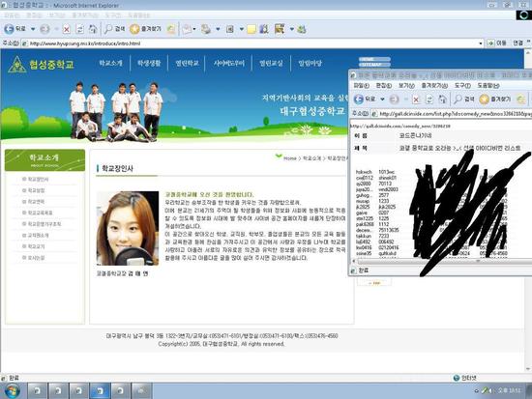Click the principal's portrait photo
532x399 pixels.
128,229
